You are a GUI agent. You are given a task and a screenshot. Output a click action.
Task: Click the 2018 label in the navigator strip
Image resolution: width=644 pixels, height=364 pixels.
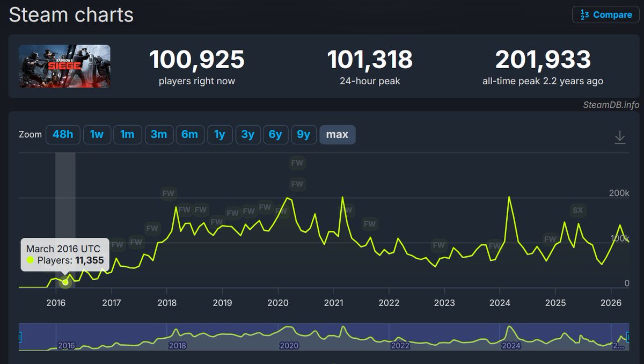pos(178,346)
